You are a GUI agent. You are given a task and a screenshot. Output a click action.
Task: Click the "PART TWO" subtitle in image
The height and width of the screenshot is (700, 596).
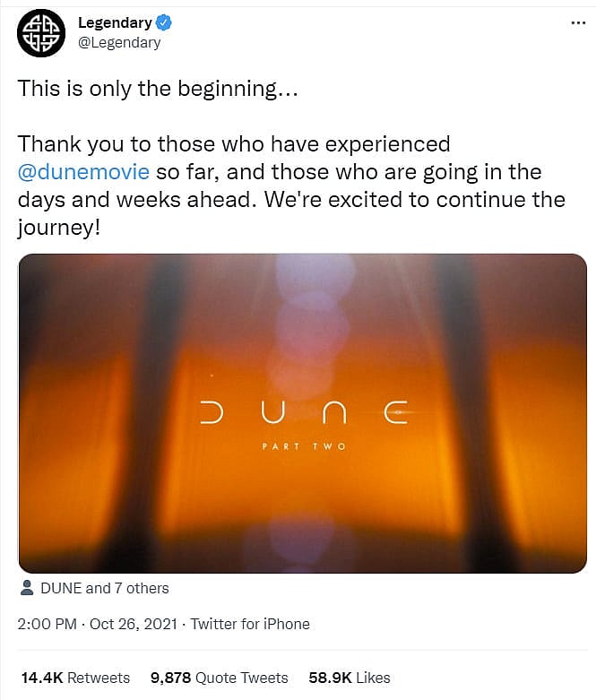tap(302, 446)
